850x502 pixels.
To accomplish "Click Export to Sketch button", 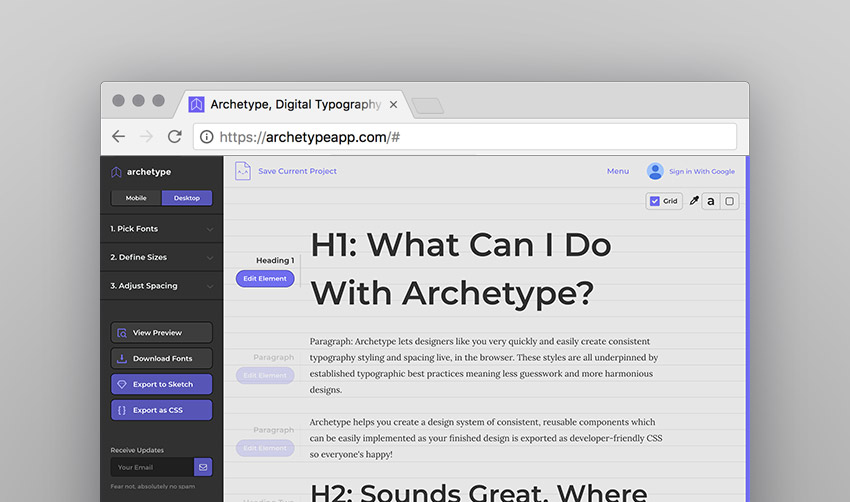I will click(x=162, y=384).
